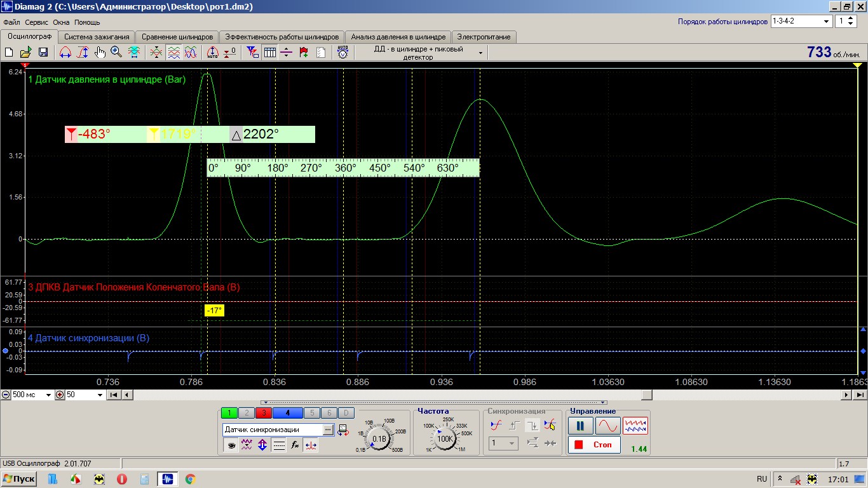Image resolution: width=868 pixels, height=488 pixels.
Task: Switch to the Система зажигания tab
Action: pyautogui.click(x=97, y=37)
